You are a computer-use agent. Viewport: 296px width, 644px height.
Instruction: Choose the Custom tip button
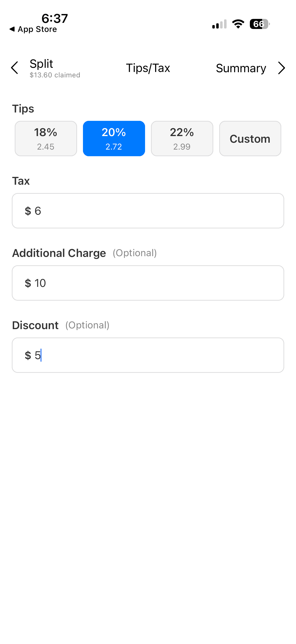[x=250, y=139]
